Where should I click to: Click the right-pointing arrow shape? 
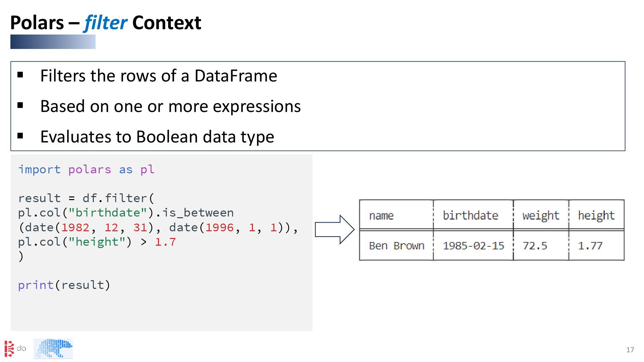(x=334, y=230)
